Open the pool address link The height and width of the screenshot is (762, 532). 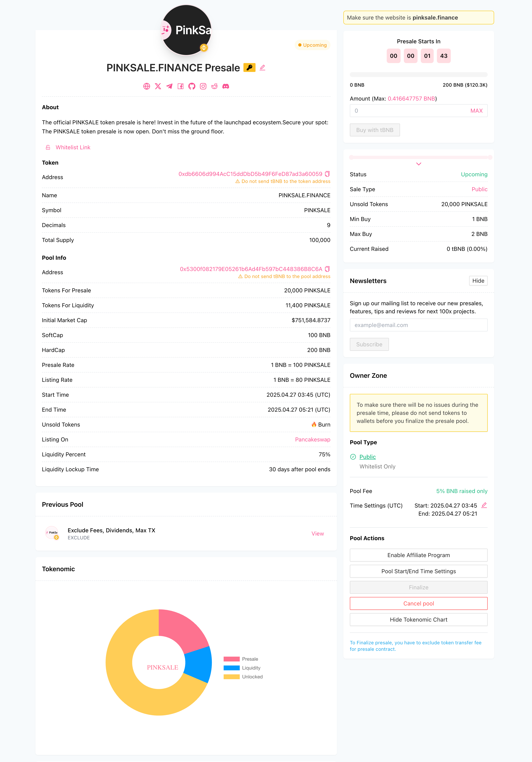[251, 269]
